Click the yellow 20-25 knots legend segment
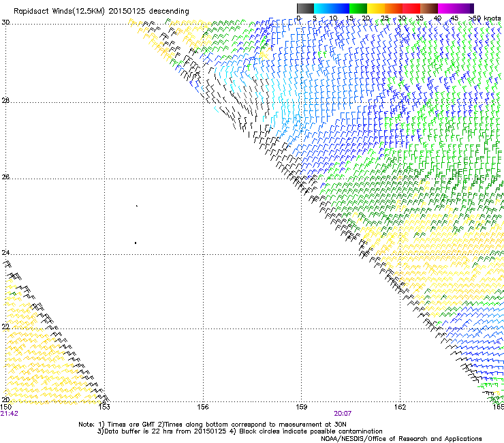This screenshot has width=504, height=443. click(x=376, y=8)
